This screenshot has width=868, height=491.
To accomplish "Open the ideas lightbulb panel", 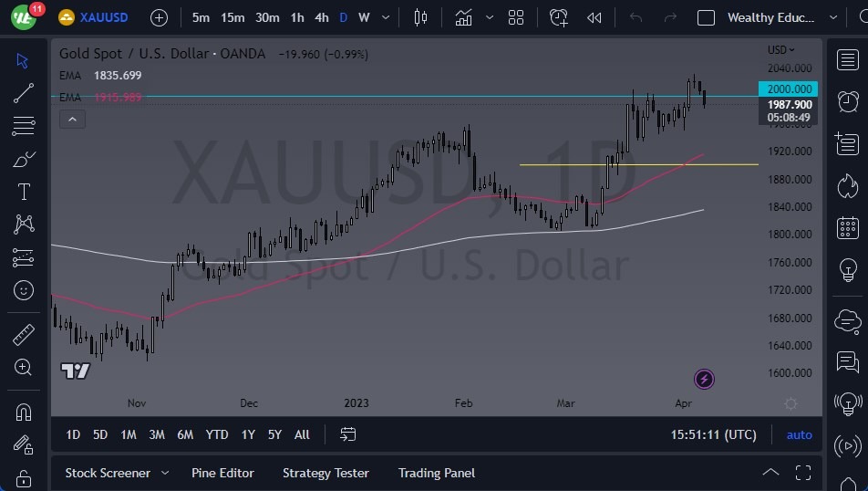I will 848,270.
